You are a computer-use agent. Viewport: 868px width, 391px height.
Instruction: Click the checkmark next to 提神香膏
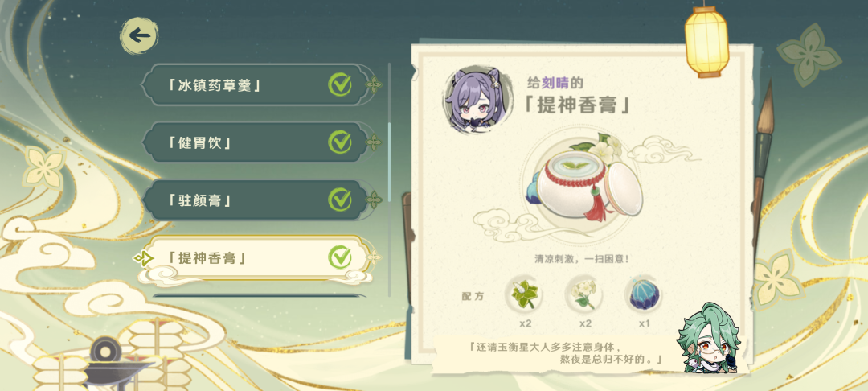coord(340,257)
